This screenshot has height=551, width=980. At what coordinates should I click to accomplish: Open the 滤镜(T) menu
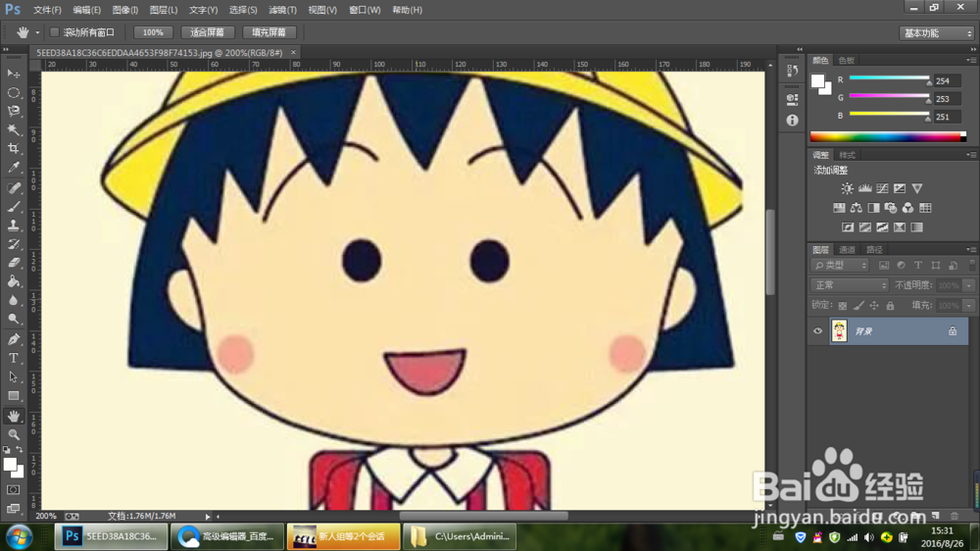tap(282, 10)
